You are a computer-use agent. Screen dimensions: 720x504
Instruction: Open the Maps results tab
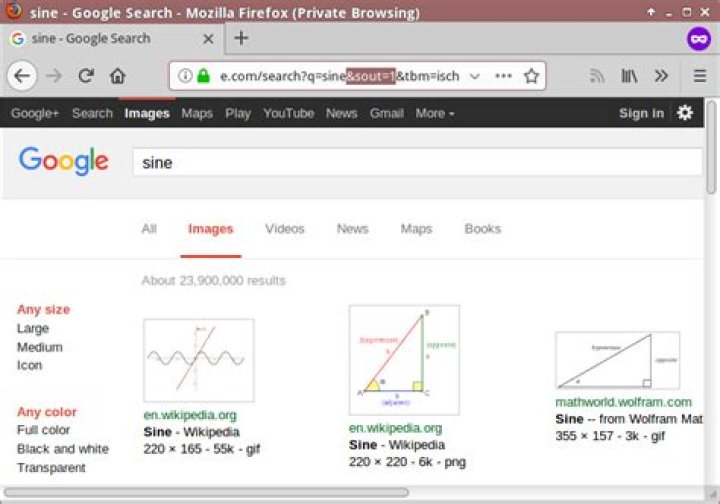tap(416, 229)
